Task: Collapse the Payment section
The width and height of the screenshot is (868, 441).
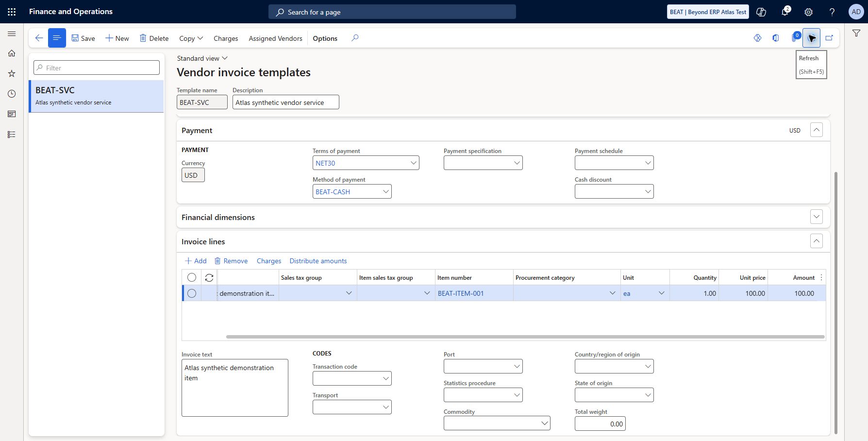Action: click(817, 130)
